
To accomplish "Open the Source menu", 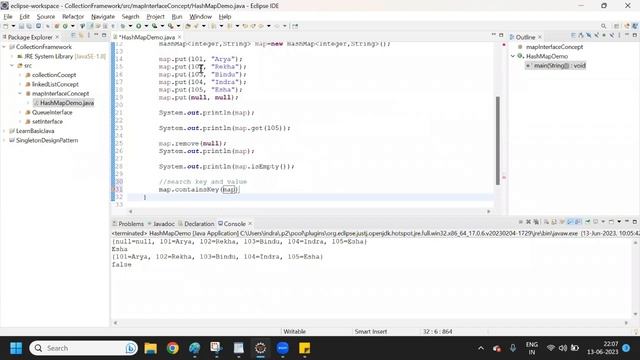I will (x=46, y=17).
